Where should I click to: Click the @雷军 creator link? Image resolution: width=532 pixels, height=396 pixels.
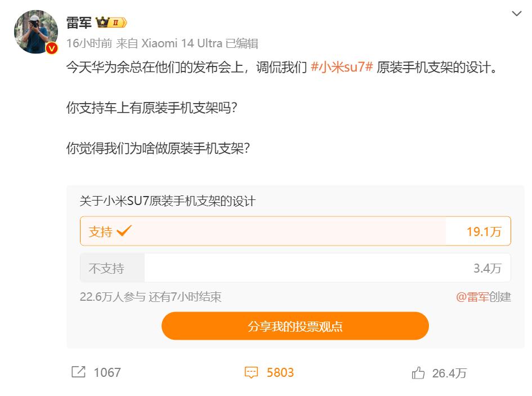coord(472,297)
